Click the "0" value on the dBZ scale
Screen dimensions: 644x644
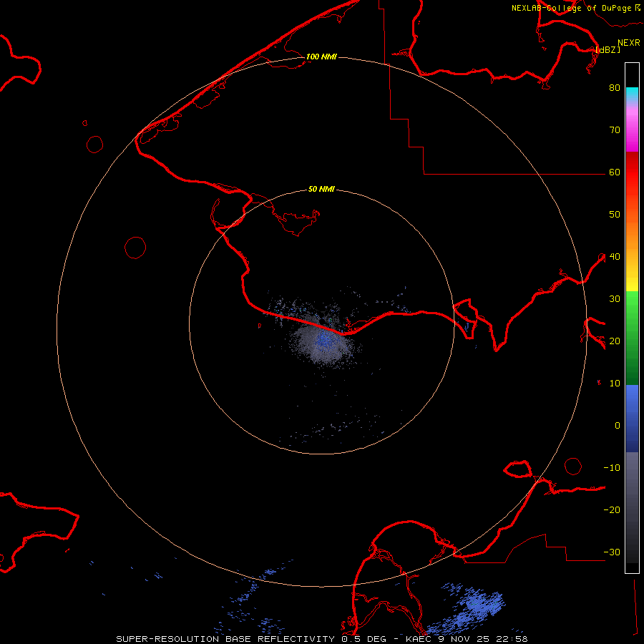point(618,426)
